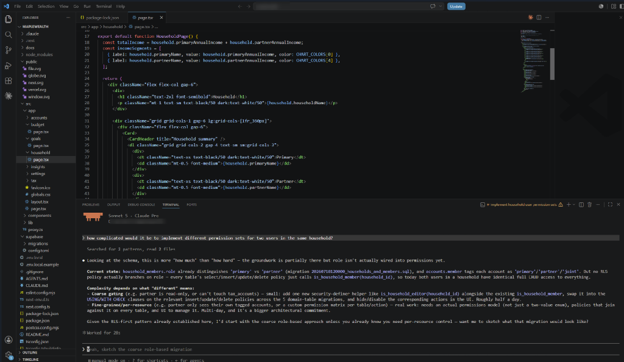624x362 pixels.
Task: Open the Edit menu
Action: tap(29, 6)
